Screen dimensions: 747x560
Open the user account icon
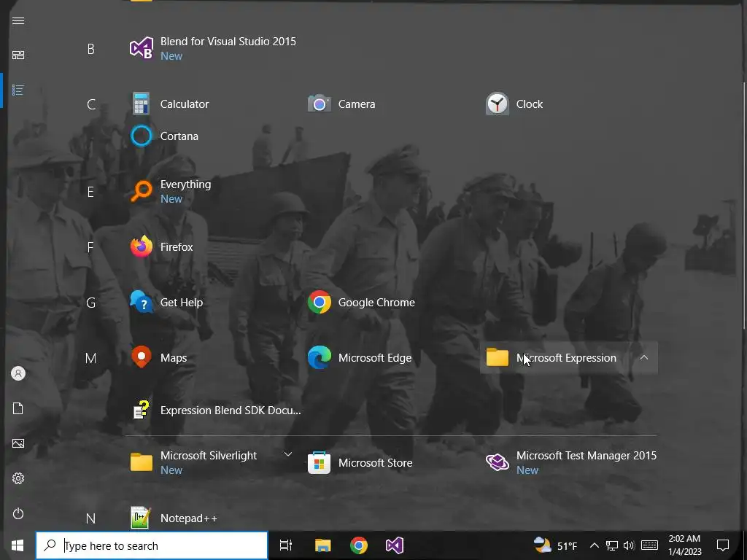(18, 373)
